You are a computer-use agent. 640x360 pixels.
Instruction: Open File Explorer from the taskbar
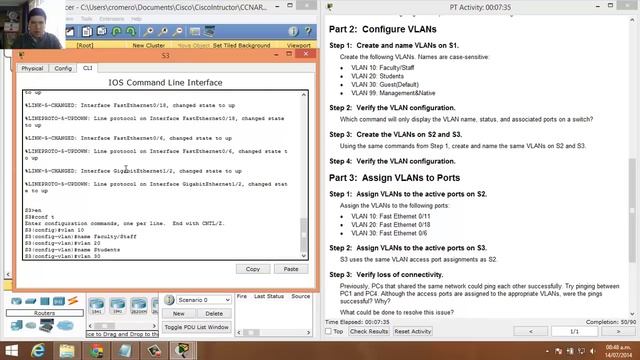[67, 351]
